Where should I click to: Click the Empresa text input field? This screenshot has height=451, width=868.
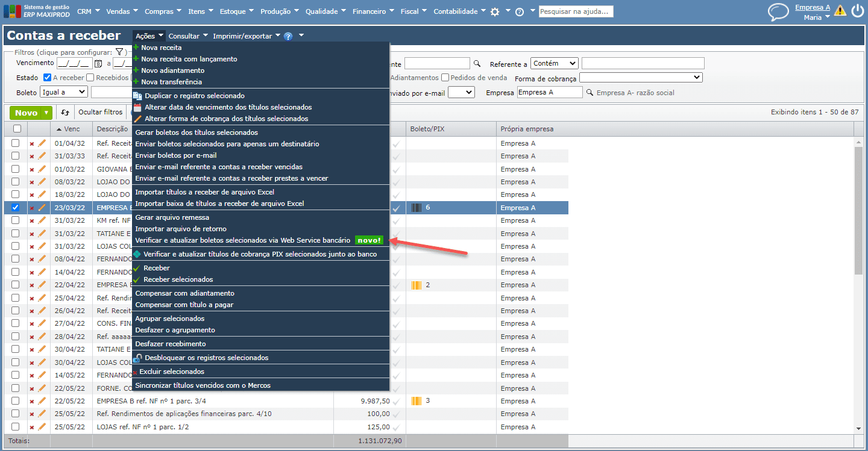coord(550,92)
